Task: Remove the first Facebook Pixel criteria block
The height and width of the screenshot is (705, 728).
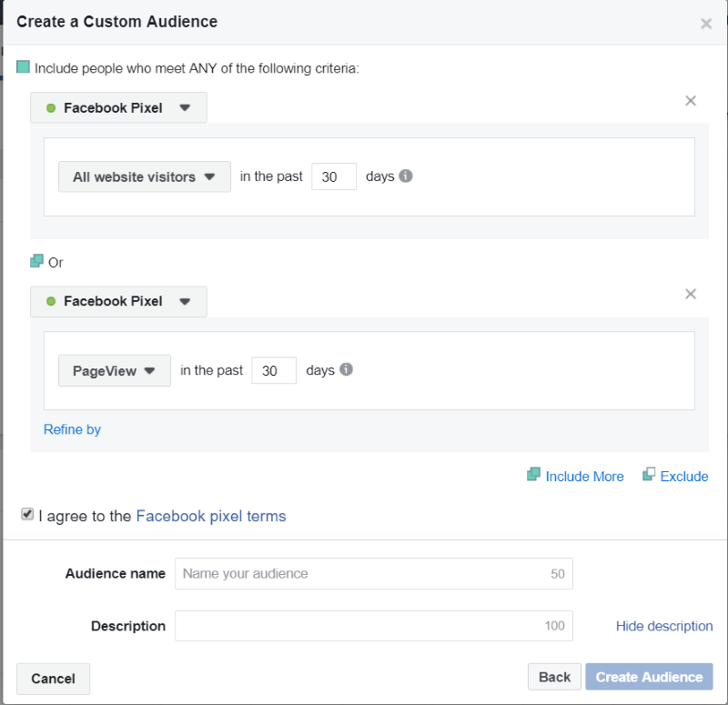Action: pyautogui.click(x=691, y=101)
